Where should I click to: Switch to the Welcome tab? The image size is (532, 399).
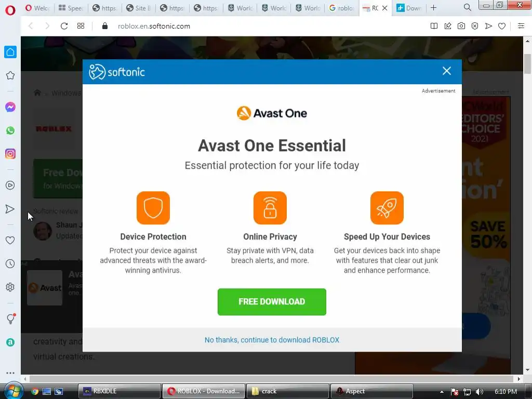[37, 8]
